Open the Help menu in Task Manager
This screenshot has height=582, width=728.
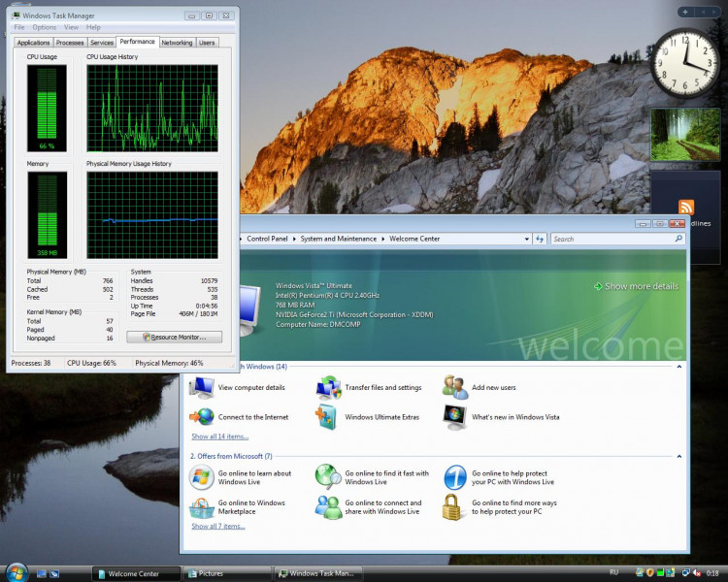click(x=93, y=27)
